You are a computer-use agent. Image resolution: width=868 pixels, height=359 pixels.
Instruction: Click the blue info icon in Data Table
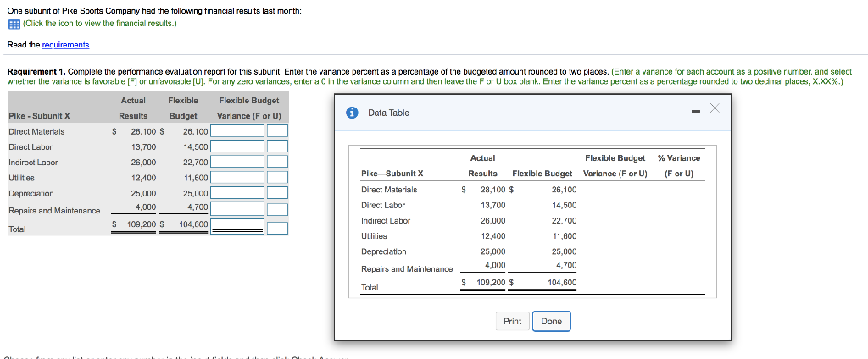351,113
